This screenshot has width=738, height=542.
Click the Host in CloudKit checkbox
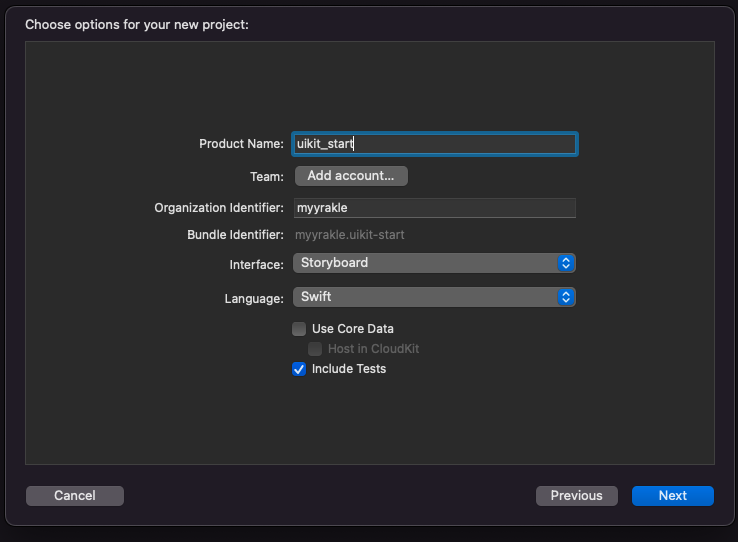point(315,349)
